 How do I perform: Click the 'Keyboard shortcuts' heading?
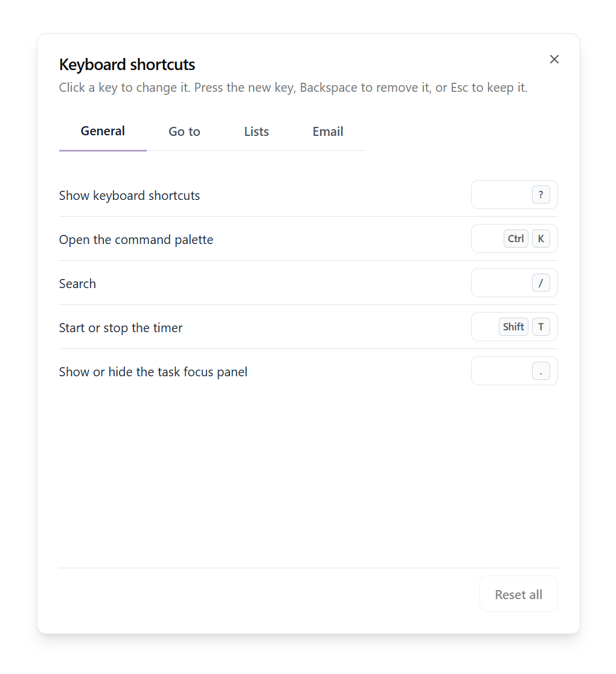point(127,65)
